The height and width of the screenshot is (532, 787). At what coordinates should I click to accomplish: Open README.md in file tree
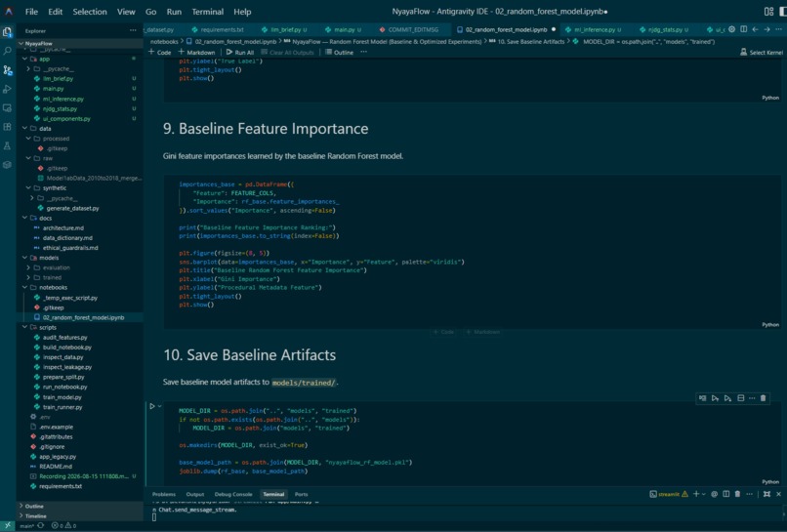pyautogui.click(x=56, y=467)
